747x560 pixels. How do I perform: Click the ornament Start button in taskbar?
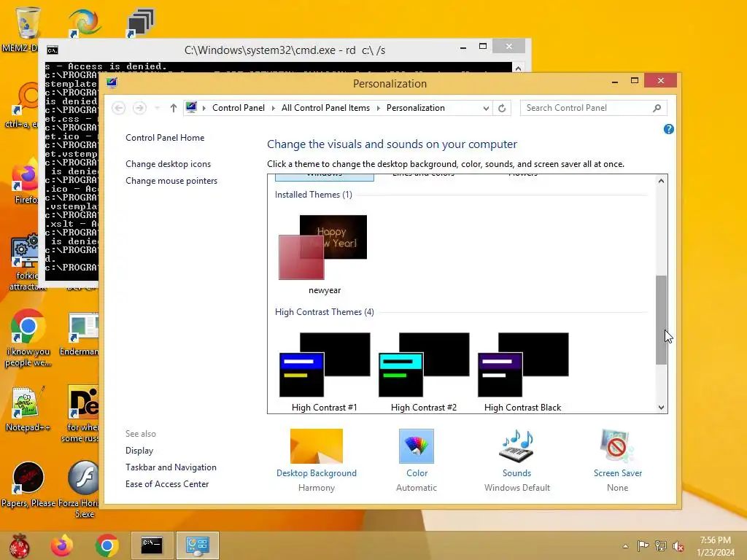(x=20, y=545)
